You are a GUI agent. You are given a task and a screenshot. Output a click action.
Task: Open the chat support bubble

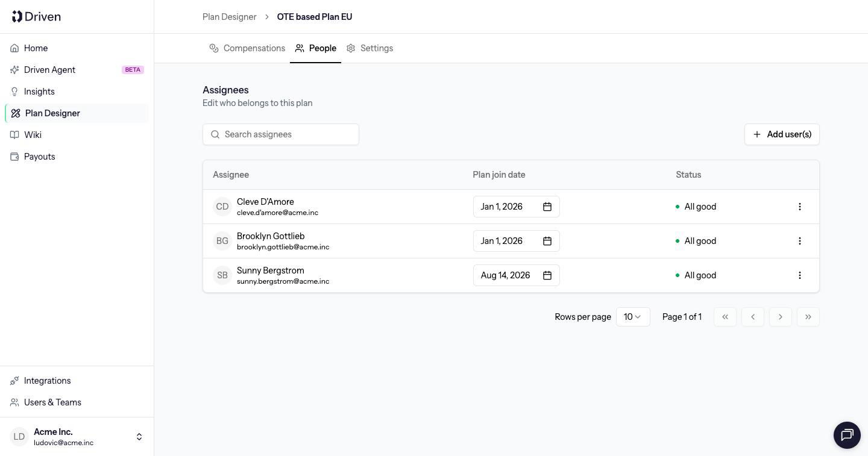coord(847,435)
